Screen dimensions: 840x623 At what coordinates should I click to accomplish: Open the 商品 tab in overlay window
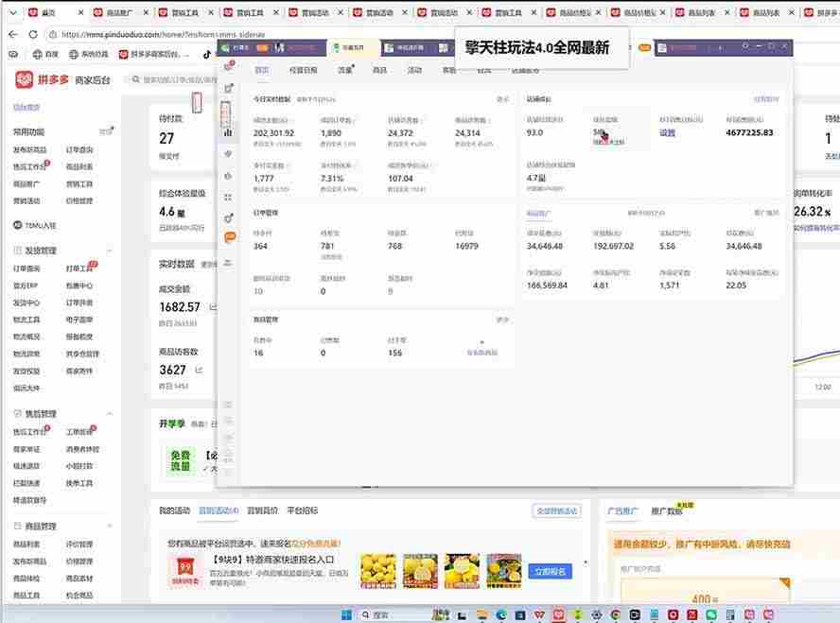(379, 70)
